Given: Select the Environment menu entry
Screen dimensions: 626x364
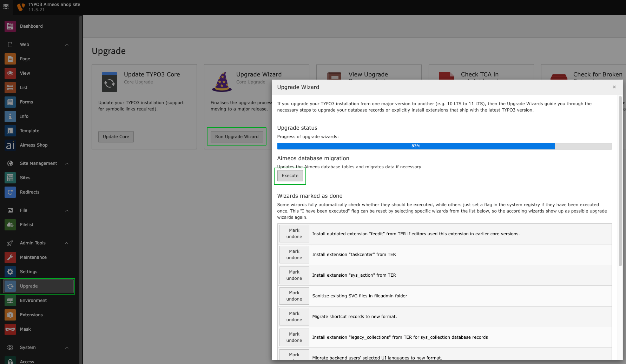Looking at the screenshot, I should (39, 301).
